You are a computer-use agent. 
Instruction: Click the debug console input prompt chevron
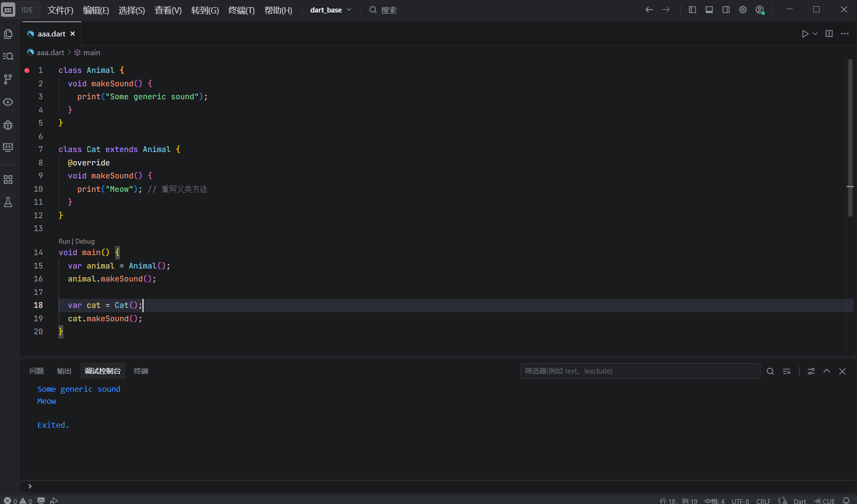(x=30, y=486)
